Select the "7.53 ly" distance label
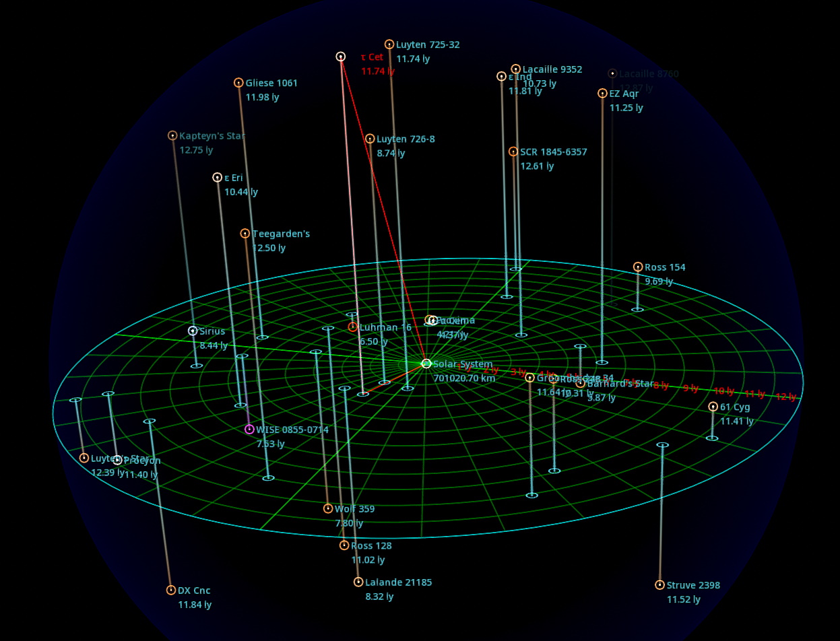The image size is (840, 641). (270, 444)
